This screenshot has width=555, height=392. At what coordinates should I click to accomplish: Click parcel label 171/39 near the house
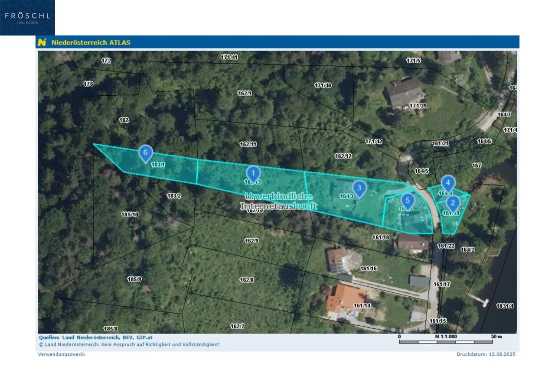click(418, 106)
